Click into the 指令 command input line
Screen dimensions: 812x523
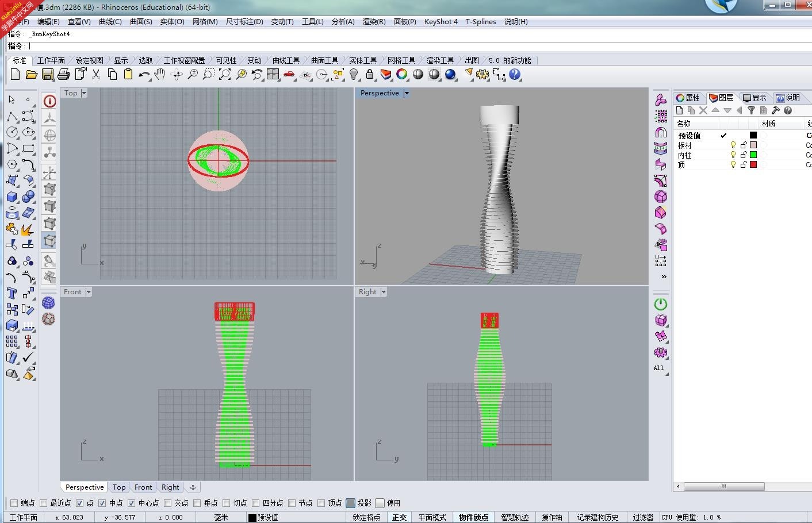tap(420, 46)
